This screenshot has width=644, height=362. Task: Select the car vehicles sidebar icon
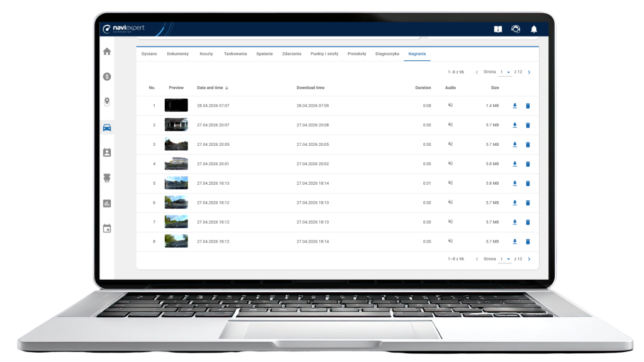point(107,128)
